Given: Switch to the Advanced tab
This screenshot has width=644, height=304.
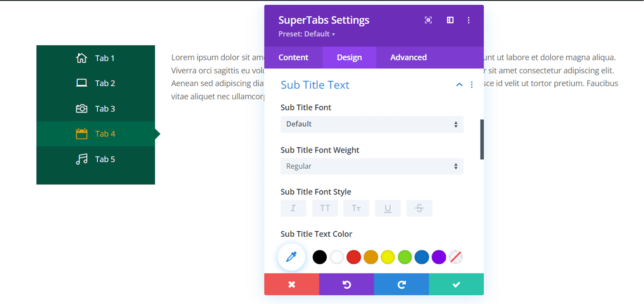Looking at the screenshot, I should [x=408, y=57].
